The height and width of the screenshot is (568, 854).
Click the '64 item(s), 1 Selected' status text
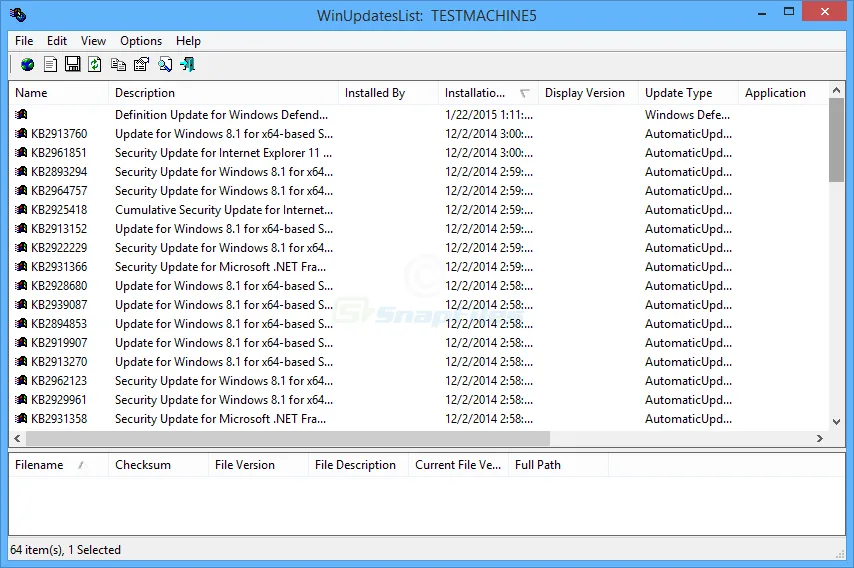click(x=65, y=550)
